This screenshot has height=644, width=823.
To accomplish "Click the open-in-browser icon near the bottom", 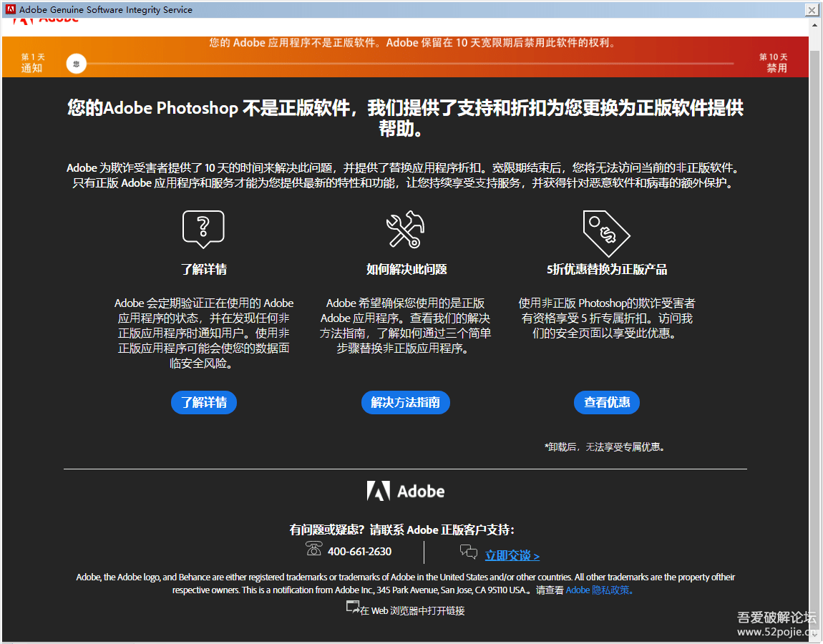I will click(x=353, y=608).
